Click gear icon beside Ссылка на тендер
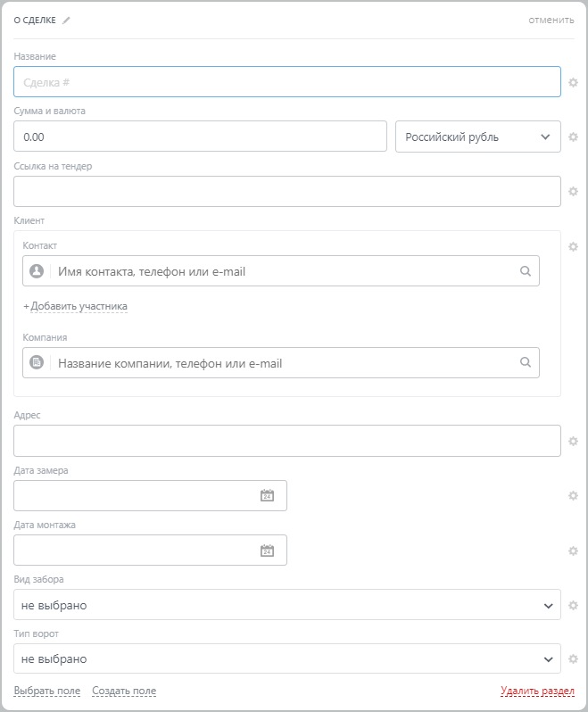588x712 pixels. 574,191
